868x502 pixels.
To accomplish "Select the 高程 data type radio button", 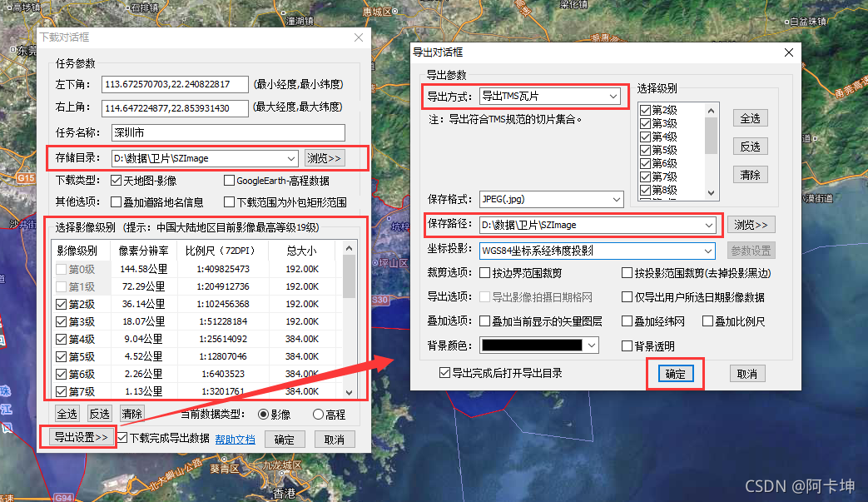I will tap(318, 414).
